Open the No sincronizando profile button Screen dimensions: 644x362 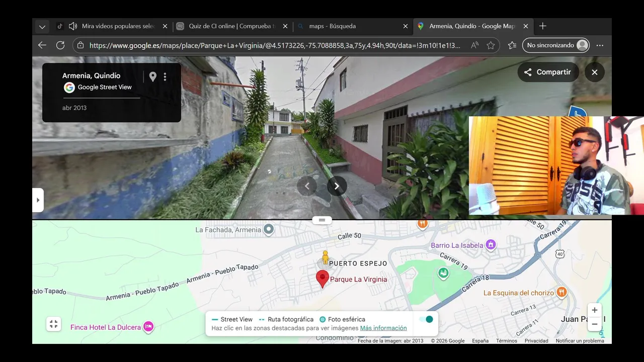point(556,45)
